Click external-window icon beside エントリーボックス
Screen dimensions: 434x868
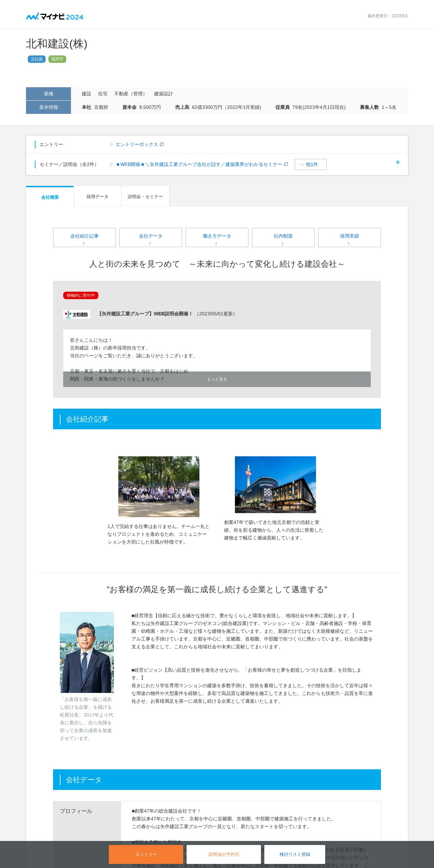[x=162, y=144]
